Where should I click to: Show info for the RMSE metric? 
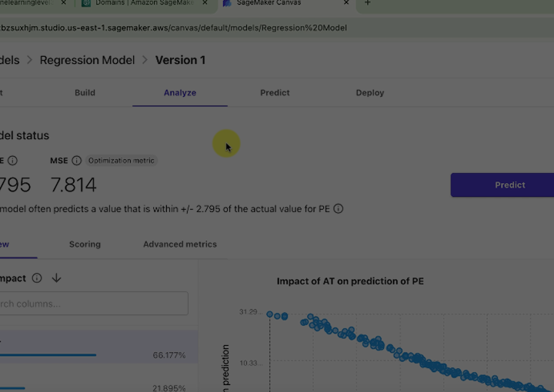12,161
